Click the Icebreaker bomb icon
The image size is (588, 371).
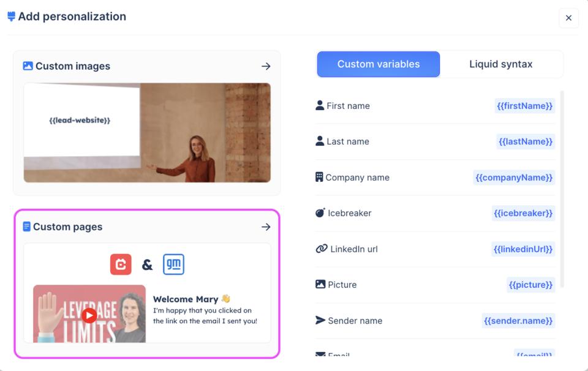click(320, 213)
